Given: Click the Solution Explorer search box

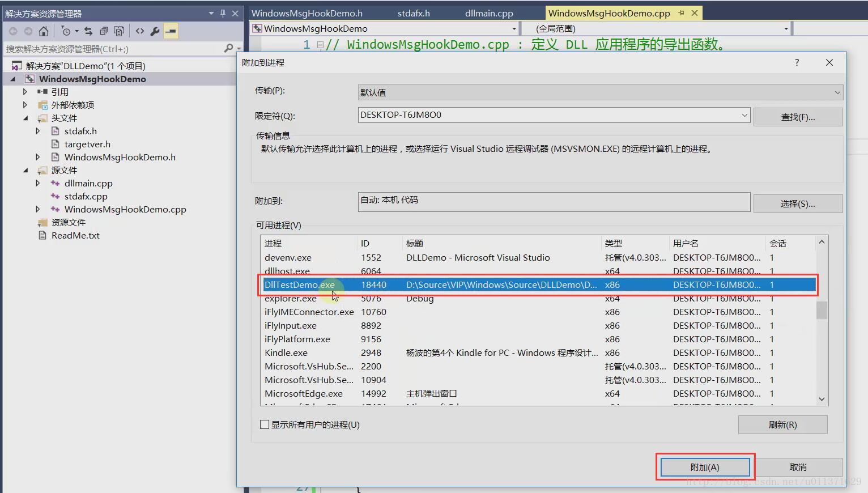Looking at the screenshot, I should click(x=113, y=49).
